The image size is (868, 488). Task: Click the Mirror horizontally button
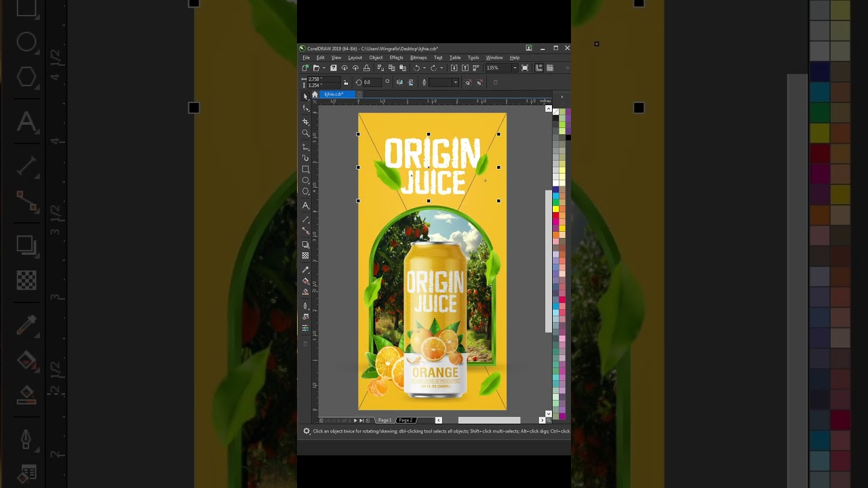coord(399,82)
